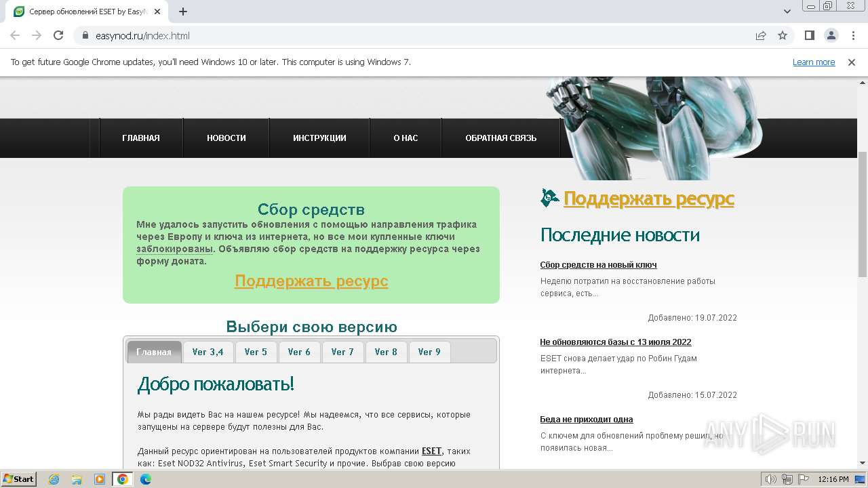Open ОБРАТНАЯ СВЯЗЬ navigation menu item
Screen dimensions: 868x488
pos(501,138)
